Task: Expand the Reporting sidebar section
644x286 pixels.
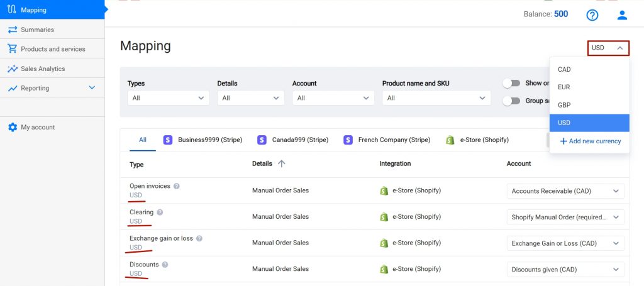Action: point(92,88)
